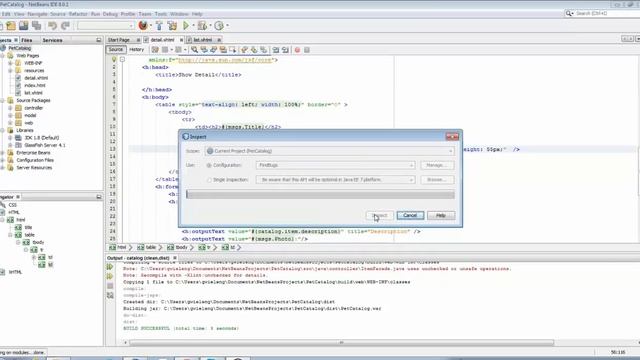Click the Build Project hammer icon

pos(159,26)
